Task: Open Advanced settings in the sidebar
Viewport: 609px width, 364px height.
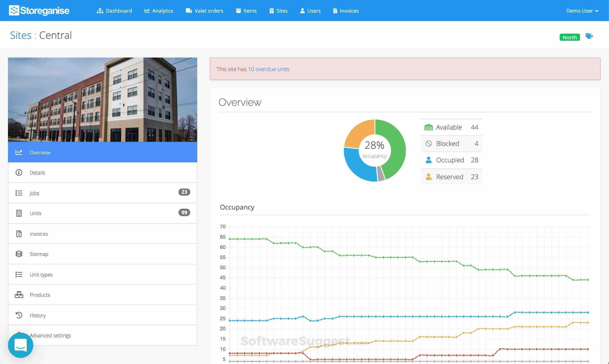Action: point(50,335)
